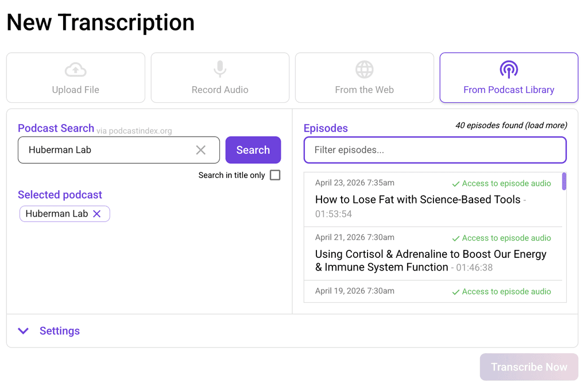Click the Record Audio microphone icon
This screenshot has width=588, height=390.
220,69
